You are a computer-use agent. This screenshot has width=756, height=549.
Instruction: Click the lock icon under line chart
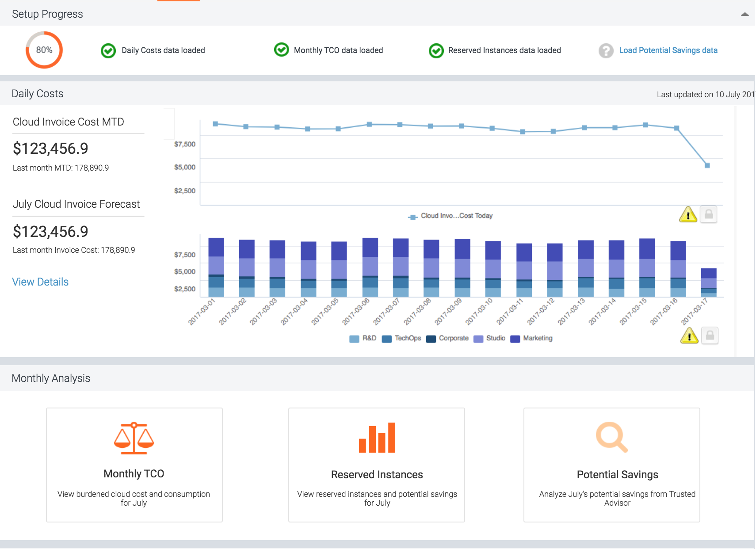point(709,214)
